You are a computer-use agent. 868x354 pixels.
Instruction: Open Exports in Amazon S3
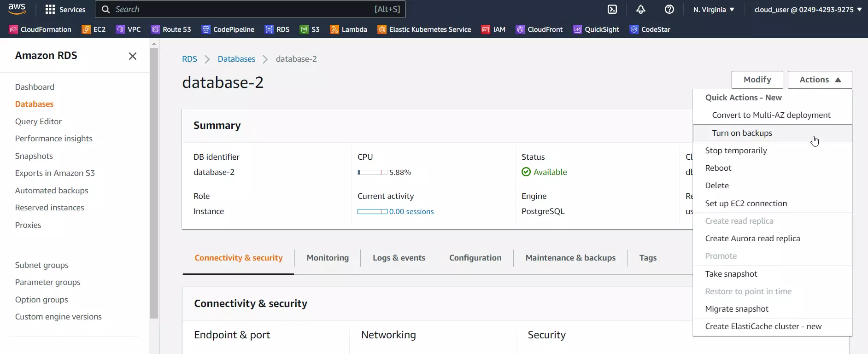tap(55, 173)
